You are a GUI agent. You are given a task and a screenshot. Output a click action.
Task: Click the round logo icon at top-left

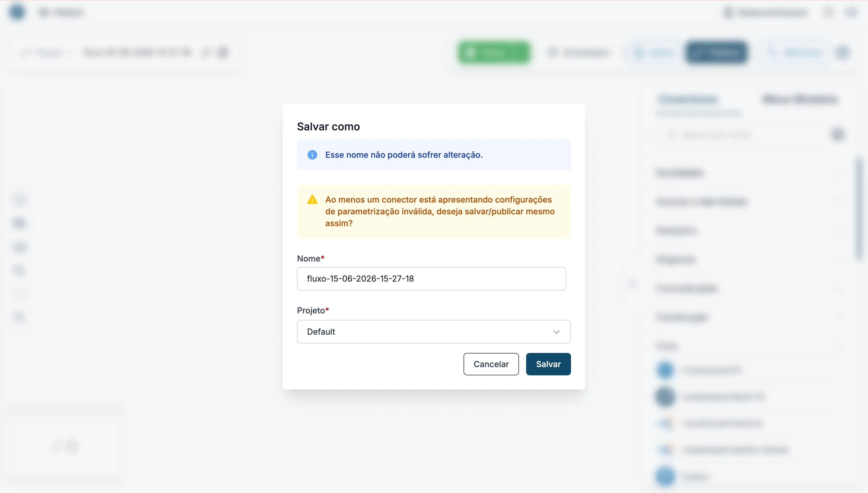17,12
